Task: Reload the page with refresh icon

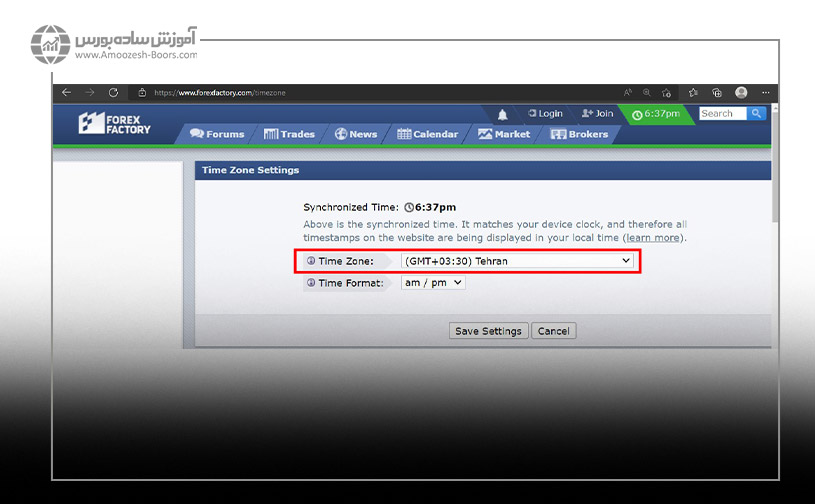Action: (113, 92)
